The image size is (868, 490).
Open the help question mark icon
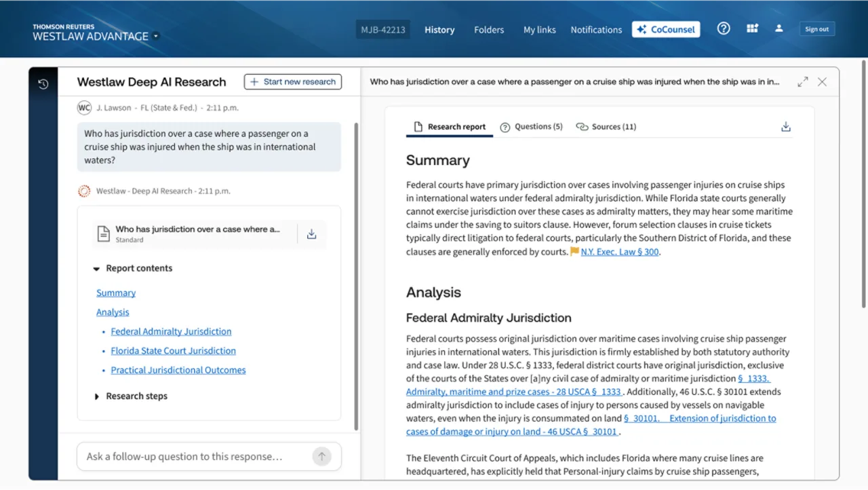(x=724, y=29)
